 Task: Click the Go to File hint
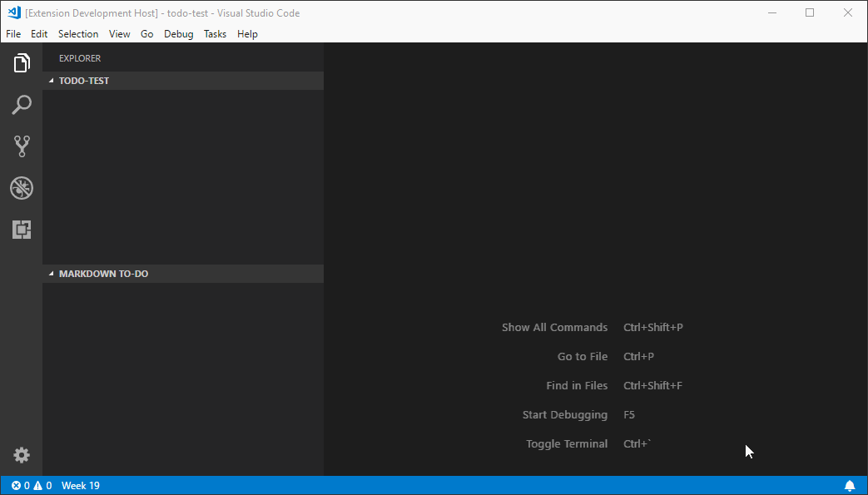[x=583, y=357]
